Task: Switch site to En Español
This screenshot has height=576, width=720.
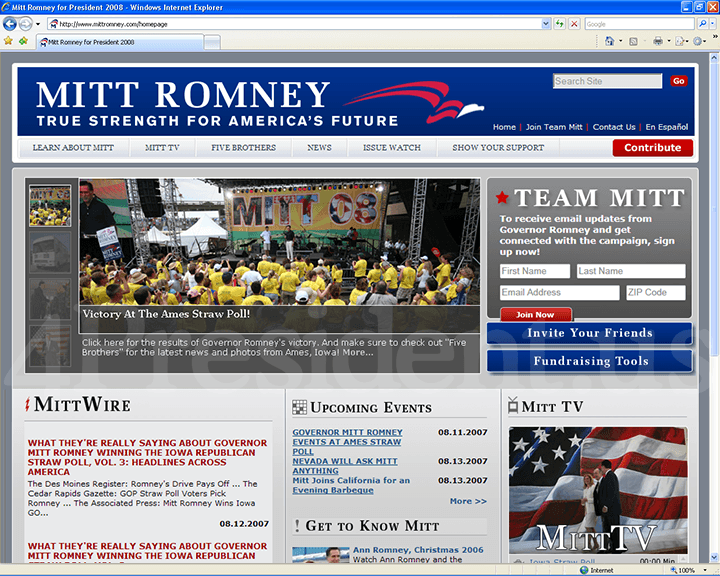Action: click(x=667, y=127)
